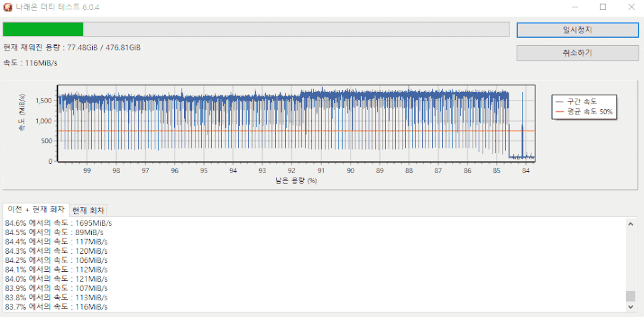Viewport: 644px width, 317px height.
Task: Switch to the 현재 회차 tab
Action: tap(89, 211)
